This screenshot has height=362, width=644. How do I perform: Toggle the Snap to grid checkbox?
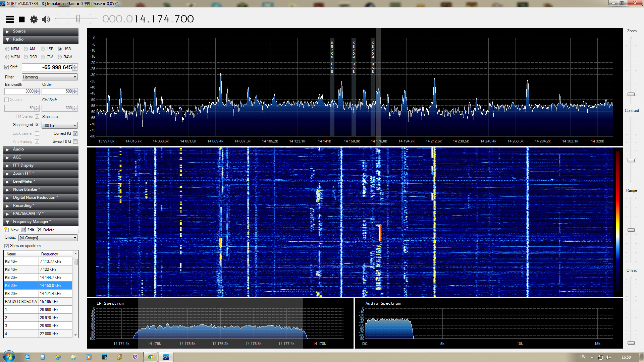click(37, 125)
